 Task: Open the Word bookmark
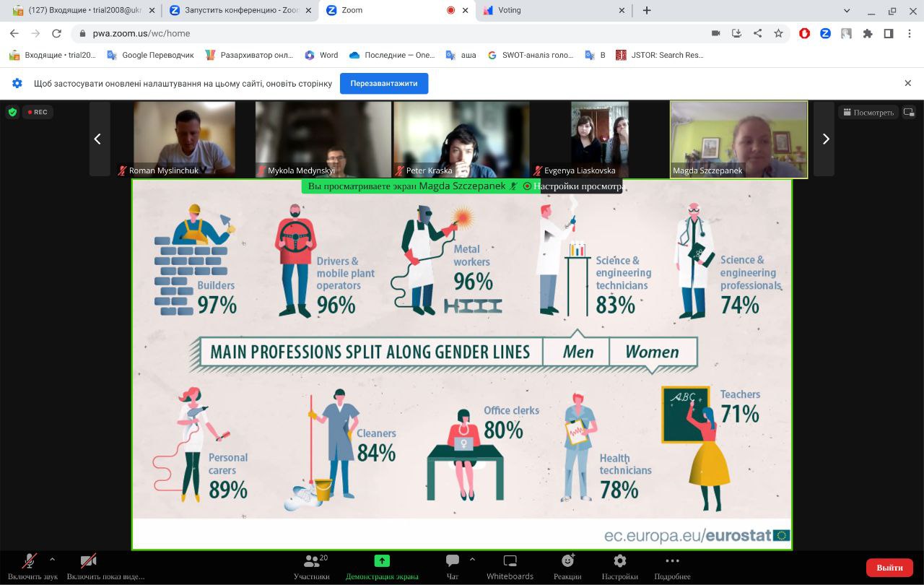click(321, 55)
